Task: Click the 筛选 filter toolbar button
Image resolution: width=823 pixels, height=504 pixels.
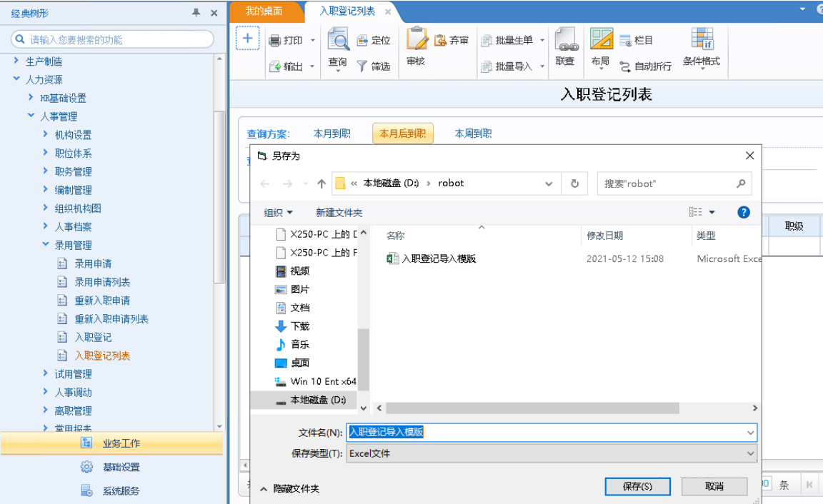Action: 374,66
